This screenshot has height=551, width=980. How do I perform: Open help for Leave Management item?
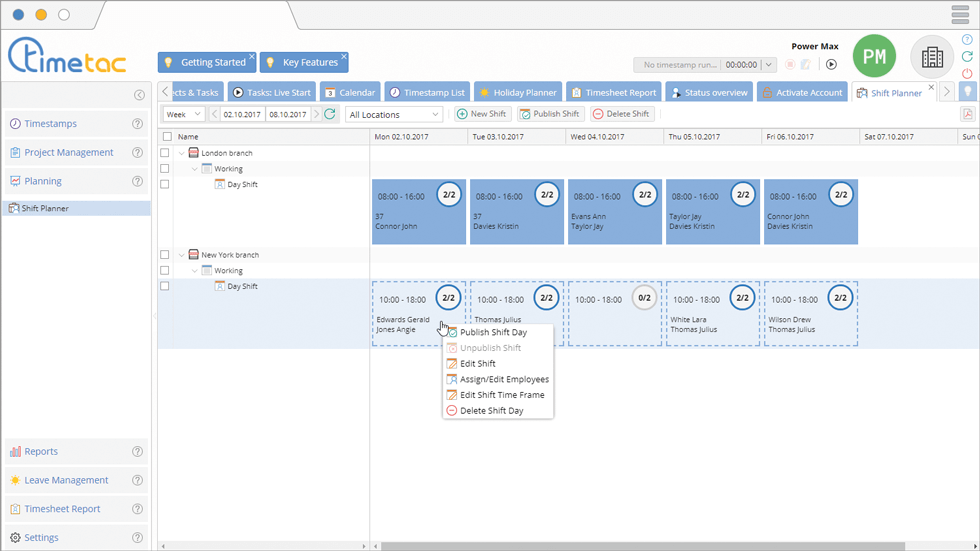[138, 480]
